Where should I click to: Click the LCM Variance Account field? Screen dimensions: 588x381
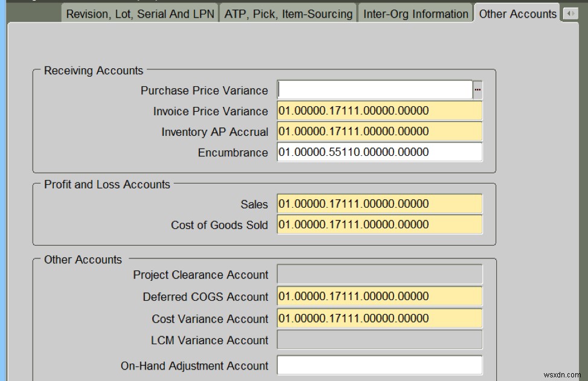379,340
